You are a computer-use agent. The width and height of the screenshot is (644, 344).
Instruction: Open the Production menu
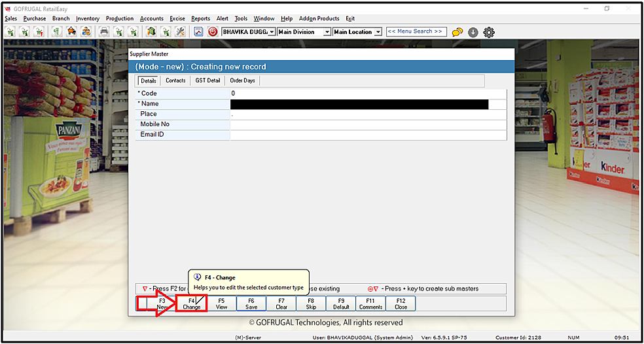click(x=120, y=18)
